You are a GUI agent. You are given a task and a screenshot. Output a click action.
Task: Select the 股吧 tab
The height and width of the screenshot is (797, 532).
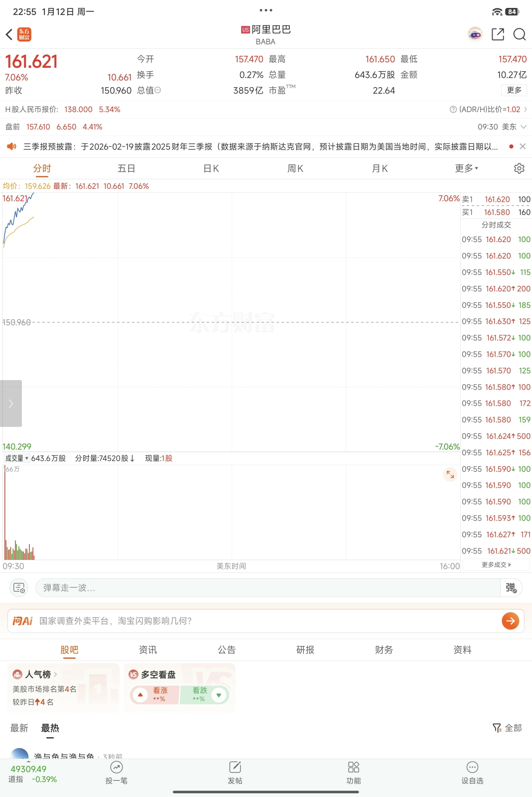tap(69, 650)
